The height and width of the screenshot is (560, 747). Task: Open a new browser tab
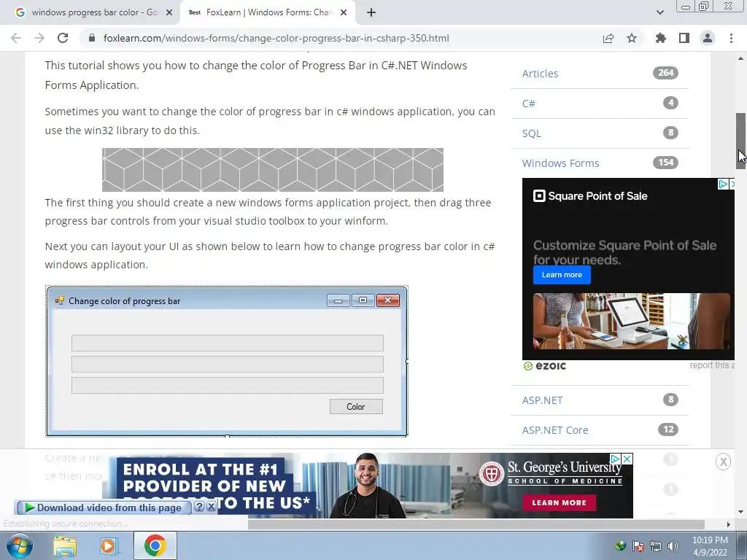pos(371,13)
